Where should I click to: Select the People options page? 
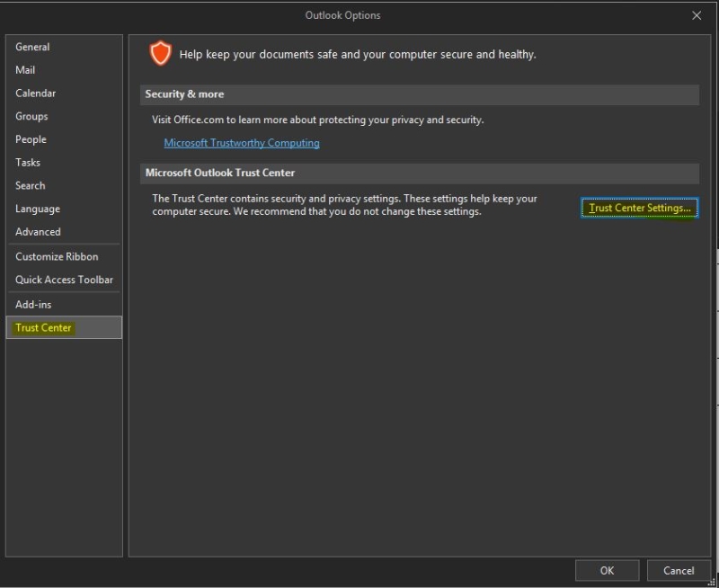pos(31,139)
